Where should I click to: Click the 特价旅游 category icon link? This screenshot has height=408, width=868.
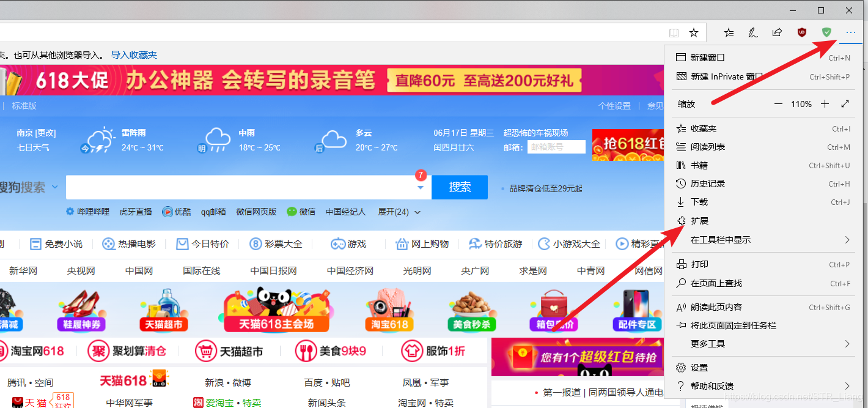496,244
